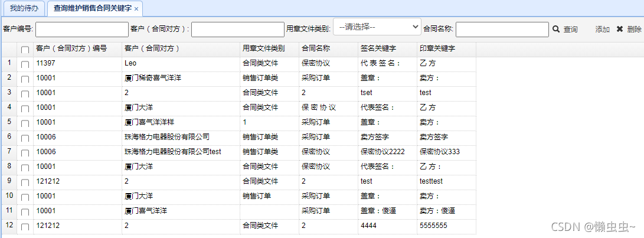The image size is (644, 238).
Task: Focus the 客户（合同对方） input field
Action: (238, 29)
